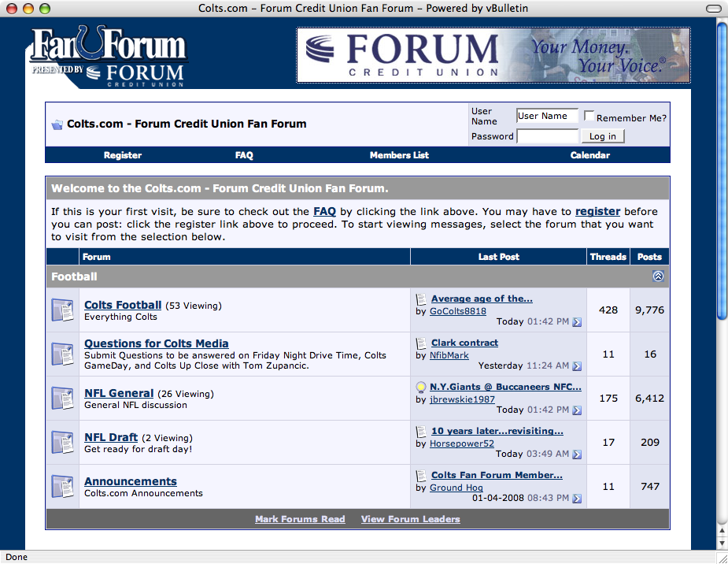The height and width of the screenshot is (564, 728).
Task: Click the Announcements forum status icon
Action: pyautogui.click(x=62, y=487)
